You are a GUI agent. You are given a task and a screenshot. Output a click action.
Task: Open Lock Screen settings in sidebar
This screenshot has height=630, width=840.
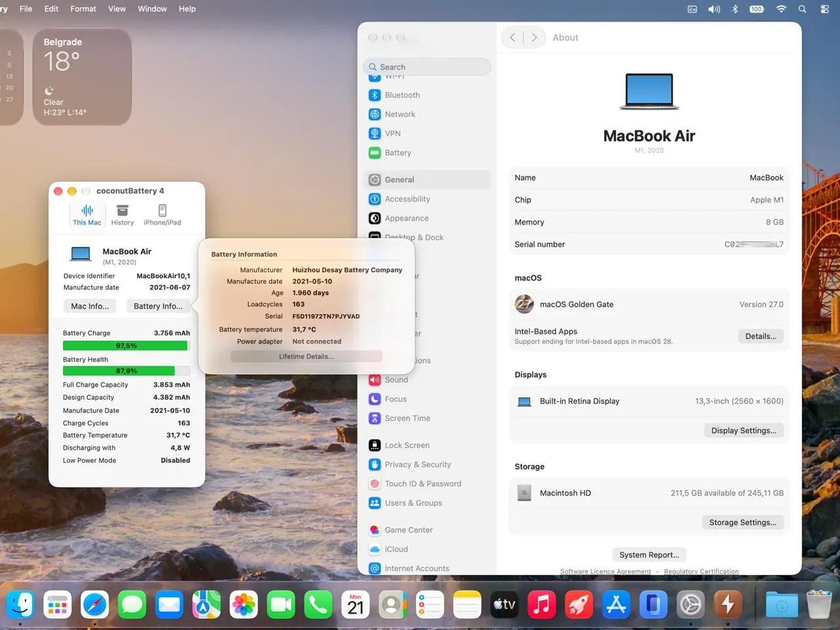coord(427,445)
